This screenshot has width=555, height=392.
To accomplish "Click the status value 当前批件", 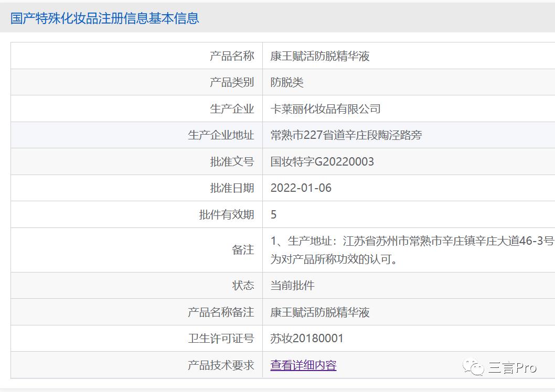I will (292, 286).
